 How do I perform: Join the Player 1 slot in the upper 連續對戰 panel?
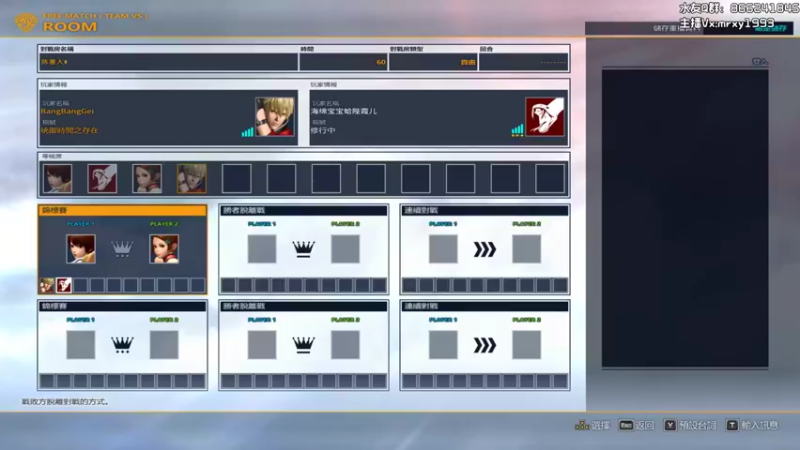pos(443,249)
